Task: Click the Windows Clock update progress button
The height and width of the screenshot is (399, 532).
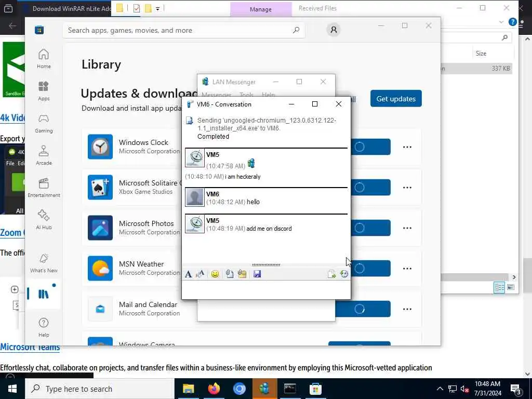Action: point(370,147)
